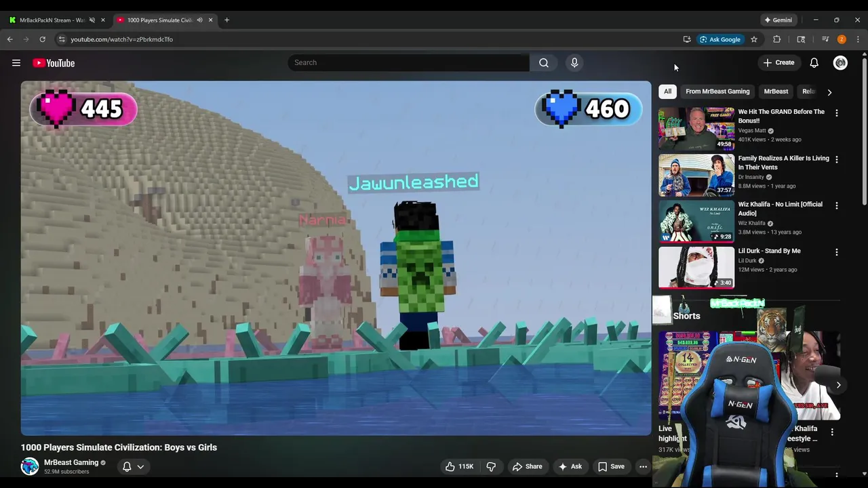Go to the YouTube home logo
Image resolution: width=868 pixels, height=488 pixels.
54,63
